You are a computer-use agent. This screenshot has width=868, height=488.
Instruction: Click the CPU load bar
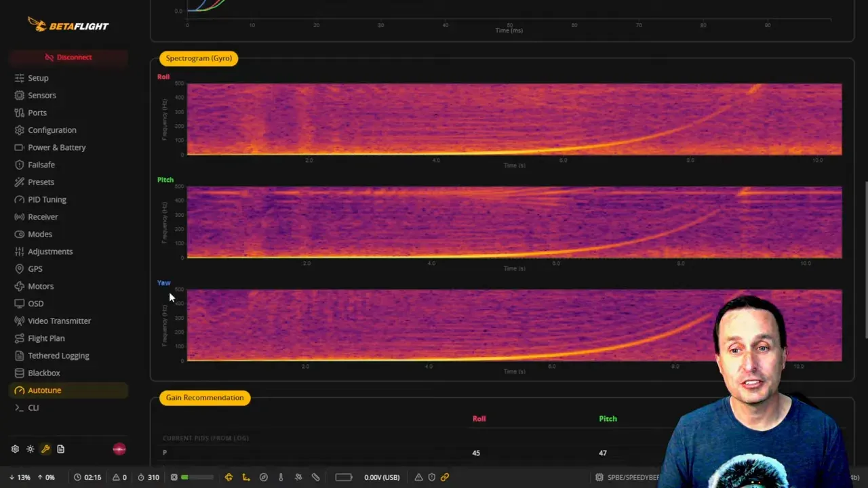(x=197, y=477)
